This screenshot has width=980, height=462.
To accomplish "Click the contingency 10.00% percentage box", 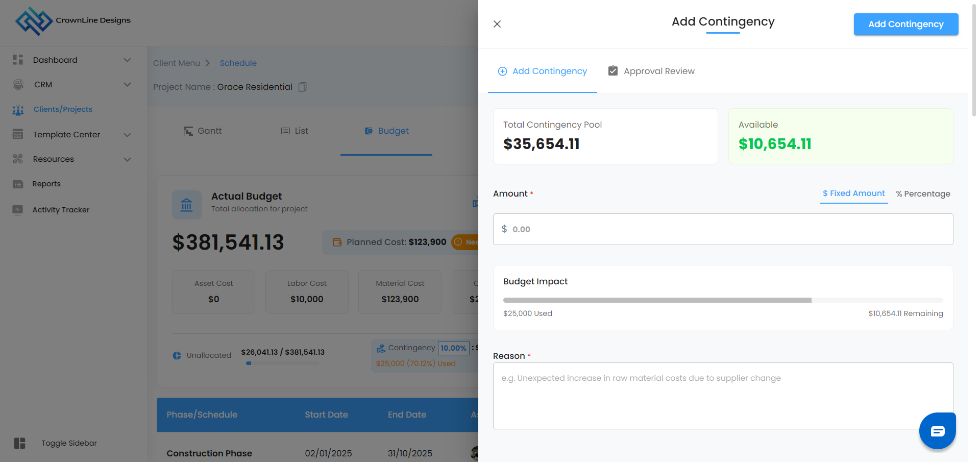I will pos(453,348).
